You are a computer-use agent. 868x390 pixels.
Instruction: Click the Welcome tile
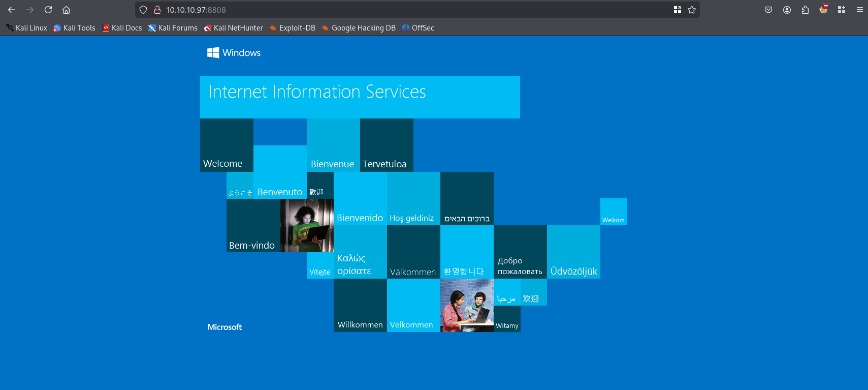click(x=227, y=145)
